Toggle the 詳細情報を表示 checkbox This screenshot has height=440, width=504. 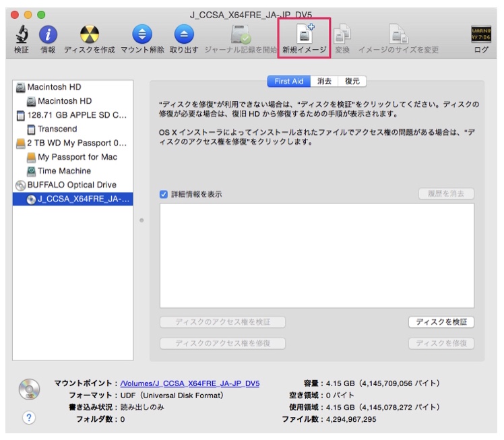[164, 194]
